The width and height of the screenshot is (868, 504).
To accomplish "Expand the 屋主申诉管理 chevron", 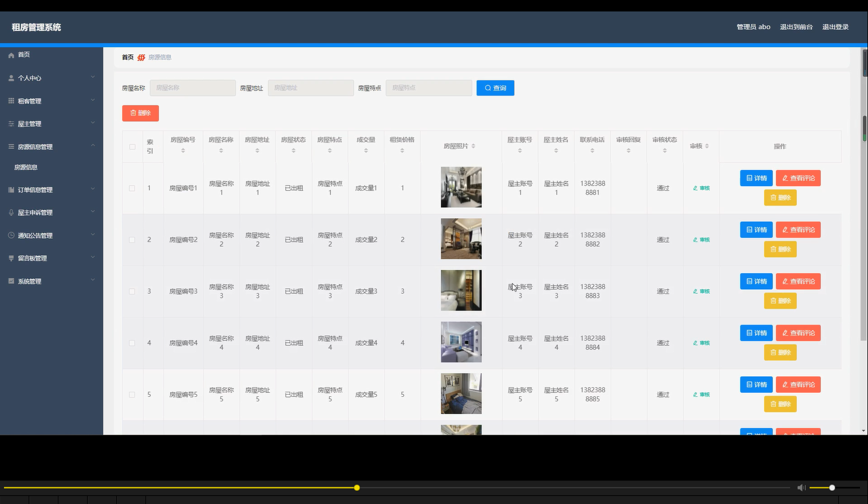I will point(93,212).
